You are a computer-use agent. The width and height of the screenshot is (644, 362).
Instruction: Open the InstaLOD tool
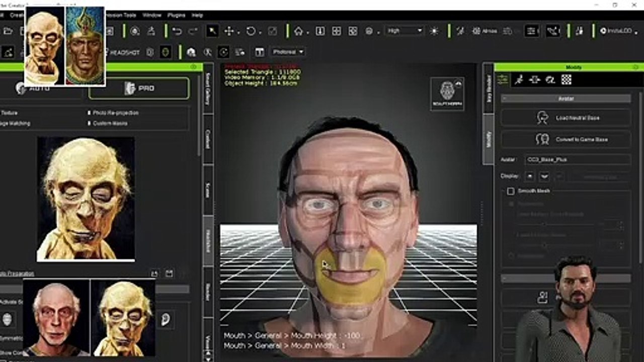[x=617, y=31]
